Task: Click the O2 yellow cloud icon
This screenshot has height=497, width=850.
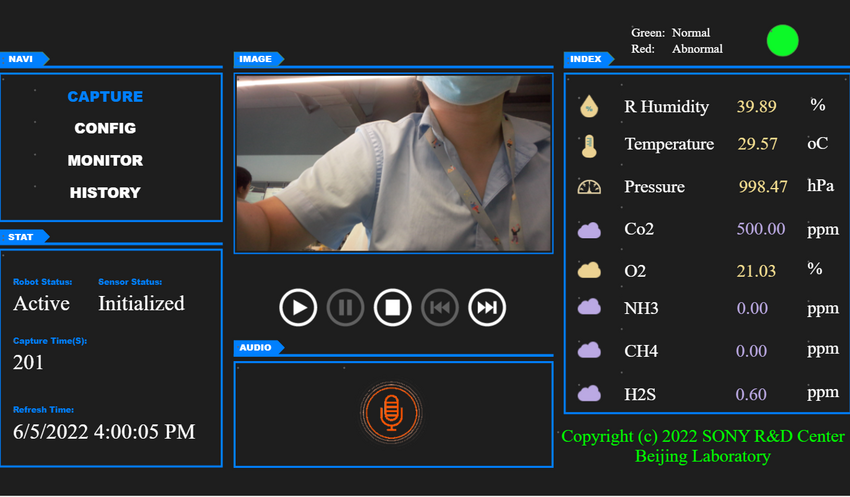Action: [590, 270]
